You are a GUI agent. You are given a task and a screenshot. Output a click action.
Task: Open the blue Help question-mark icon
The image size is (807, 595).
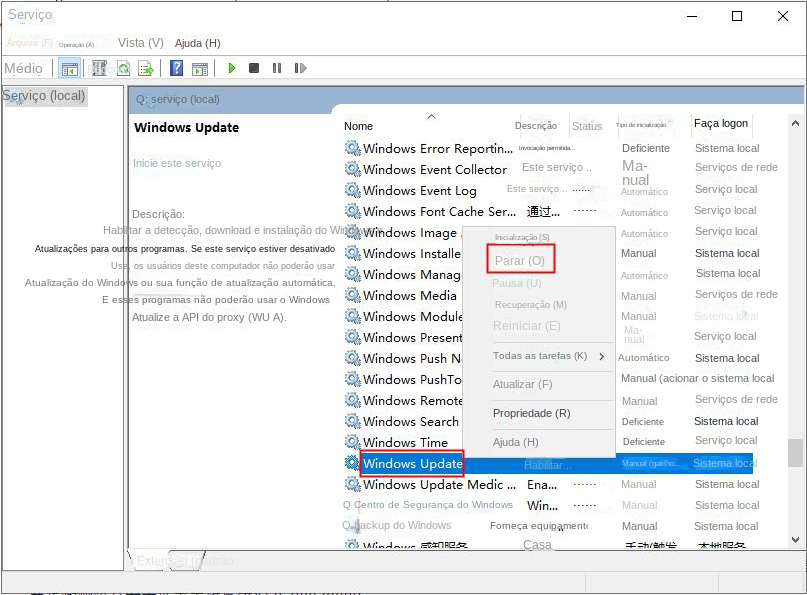coord(177,68)
